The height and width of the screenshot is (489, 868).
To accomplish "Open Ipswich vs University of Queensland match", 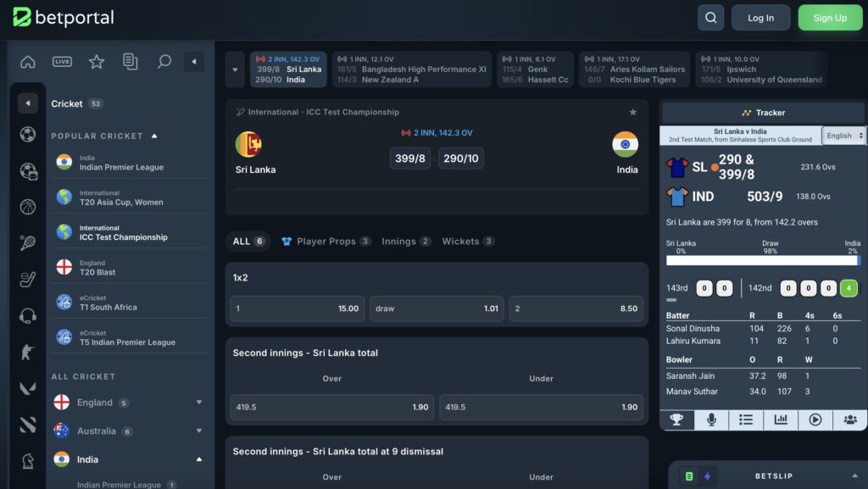I will pyautogui.click(x=762, y=69).
